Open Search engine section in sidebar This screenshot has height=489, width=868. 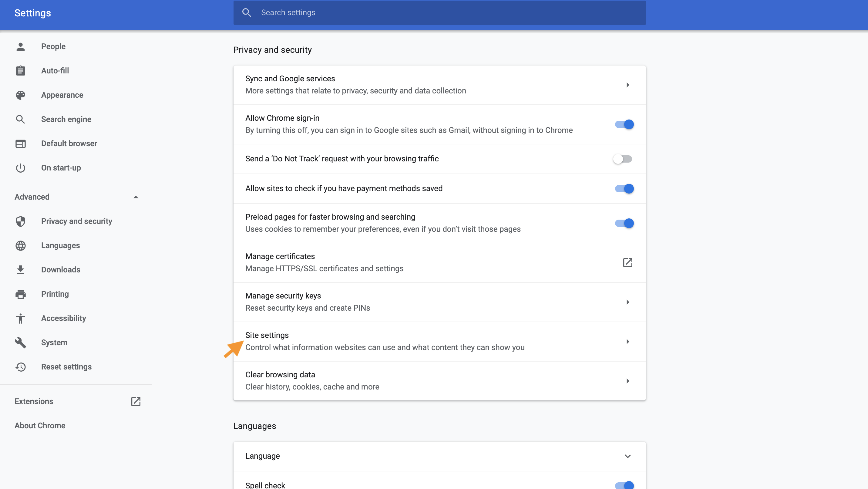click(x=66, y=119)
